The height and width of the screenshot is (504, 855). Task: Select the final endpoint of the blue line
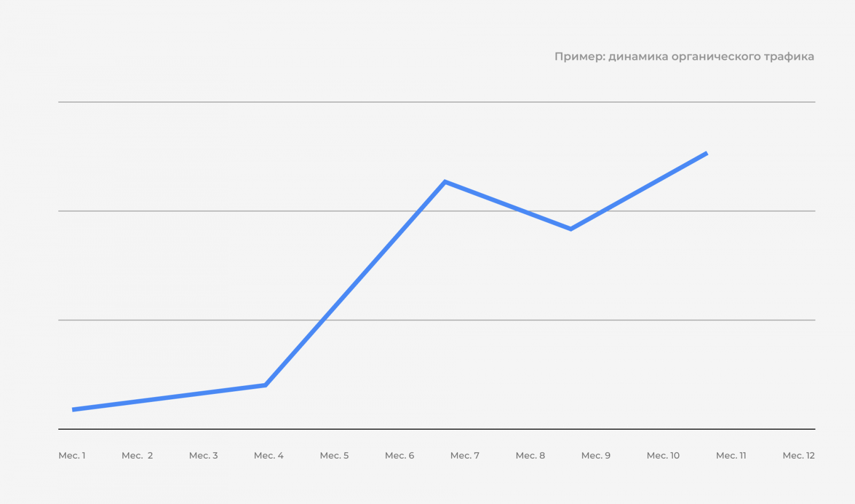[x=706, y=154]
